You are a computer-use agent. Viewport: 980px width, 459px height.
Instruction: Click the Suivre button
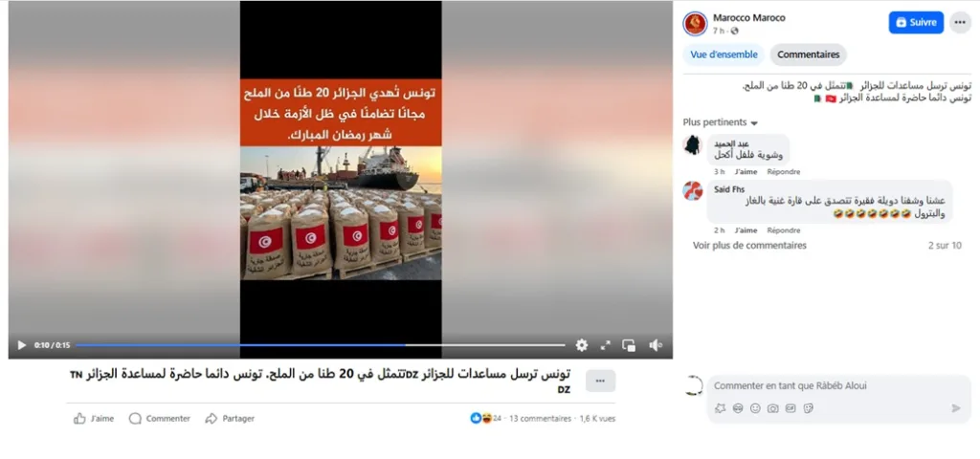916,23
